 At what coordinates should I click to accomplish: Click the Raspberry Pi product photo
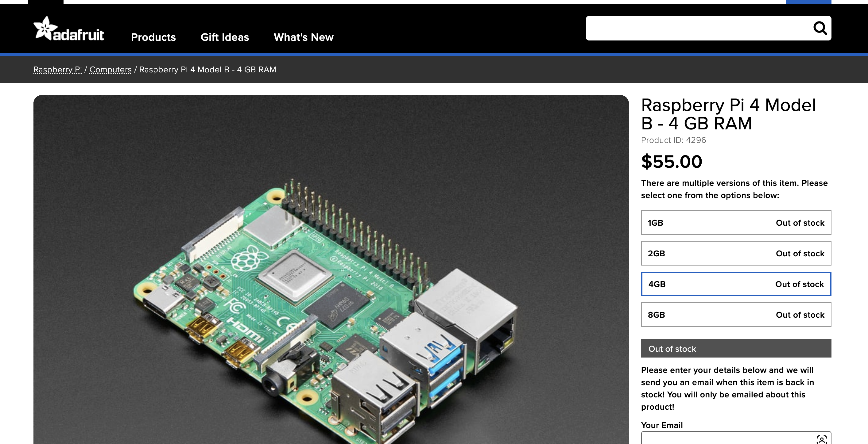331,270
